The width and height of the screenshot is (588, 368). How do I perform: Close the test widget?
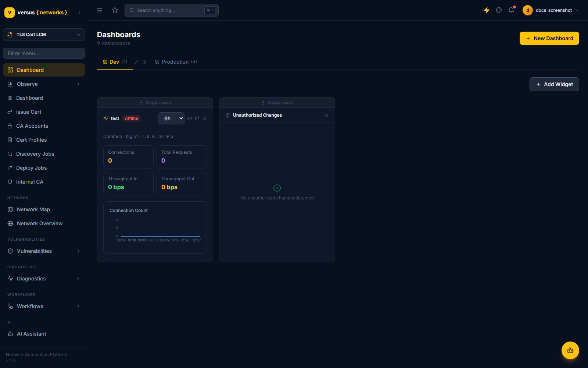[205, 118]
